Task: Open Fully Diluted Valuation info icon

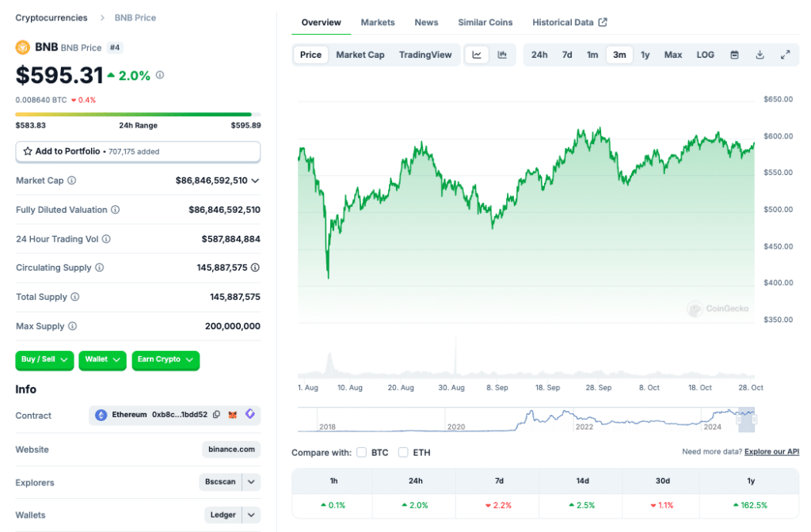Action: point(116,209)
